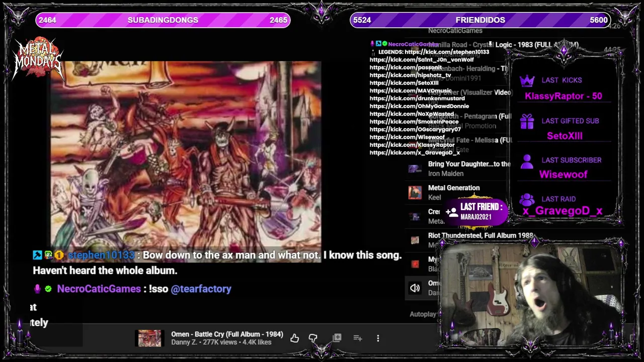Click the microphone badge beside NecroCaticGames chat message
This screenshot has width=644, height=362.
(x=37, y=289)
